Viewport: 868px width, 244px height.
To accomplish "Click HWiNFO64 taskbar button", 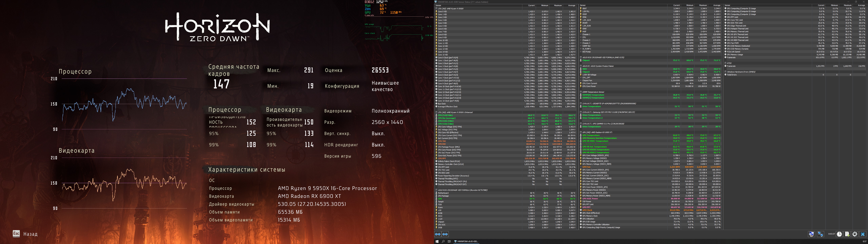I will 466,242.
